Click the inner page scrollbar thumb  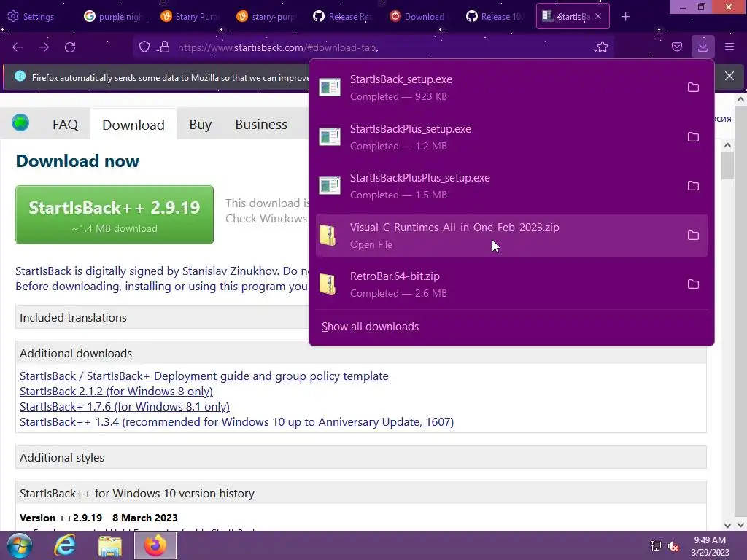[x=727, y=166]
